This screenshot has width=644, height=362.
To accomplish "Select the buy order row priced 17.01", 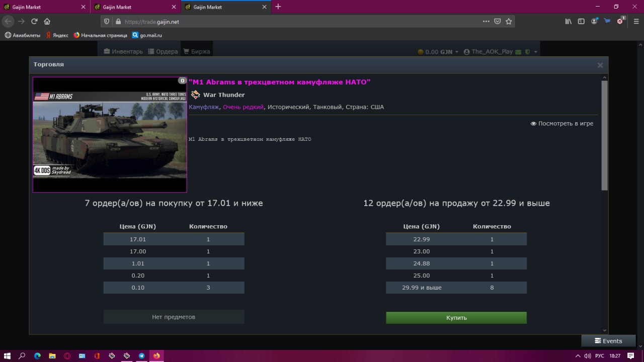I will 174,239.
